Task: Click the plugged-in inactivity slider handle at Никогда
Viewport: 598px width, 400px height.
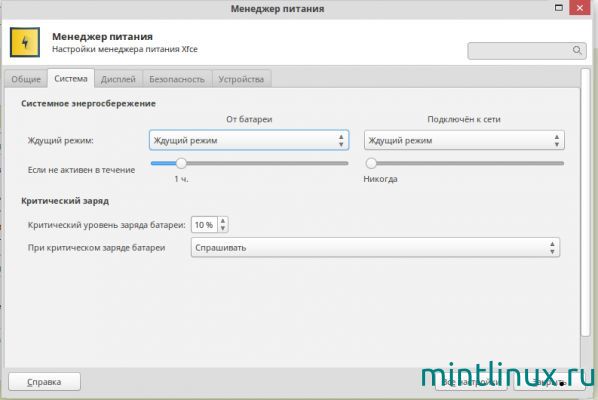Action: point(371,163)
